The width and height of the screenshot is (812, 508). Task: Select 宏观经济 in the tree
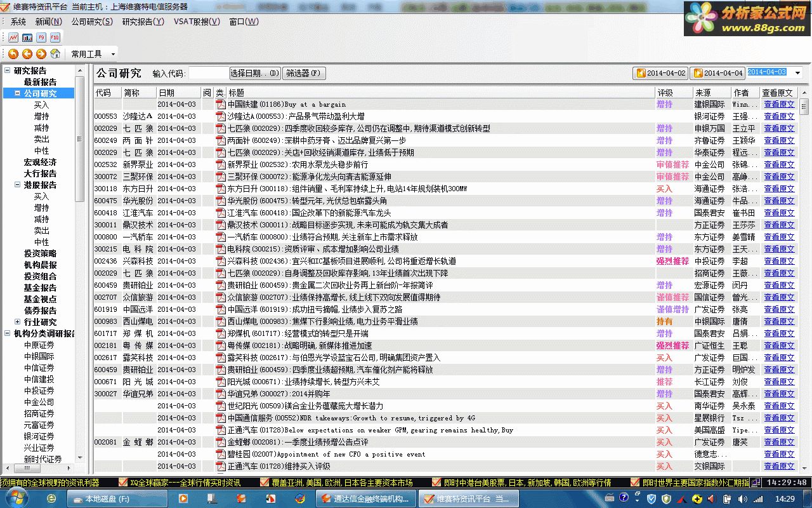click(x=40, y=162)
